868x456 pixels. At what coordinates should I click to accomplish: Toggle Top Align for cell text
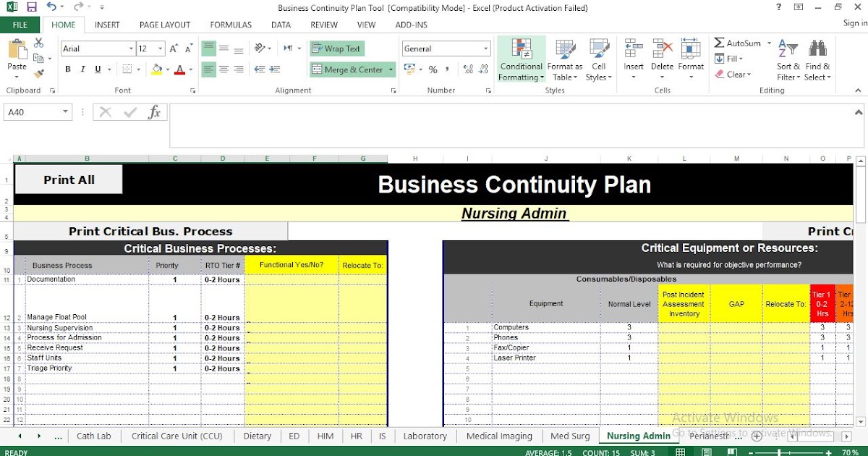tap(208, 48)
